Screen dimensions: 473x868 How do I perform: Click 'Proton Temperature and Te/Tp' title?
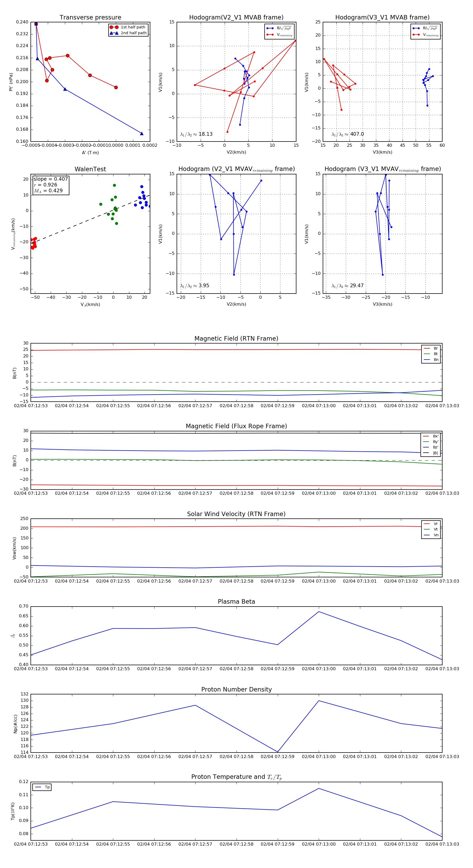click(236, 777)
